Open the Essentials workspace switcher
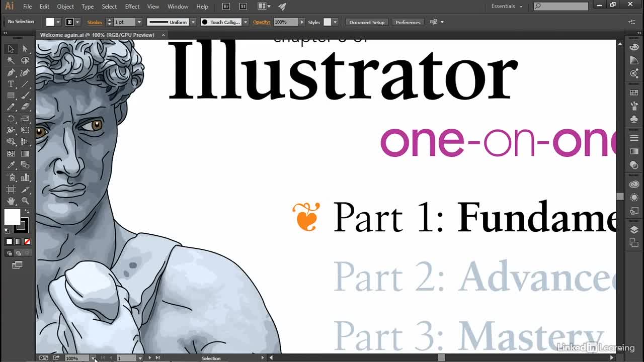The width and height of the screenshot is (644, 362). [507, 7]
